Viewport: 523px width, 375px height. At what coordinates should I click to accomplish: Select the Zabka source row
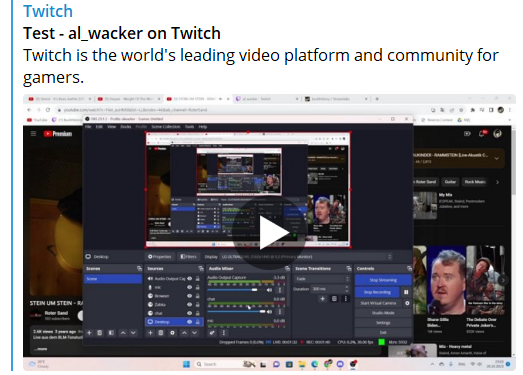coord(174,305)
